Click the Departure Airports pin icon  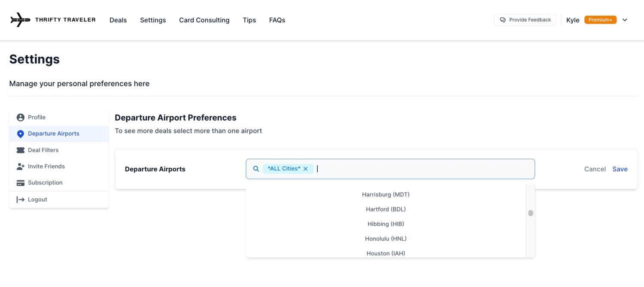point(21,133)
